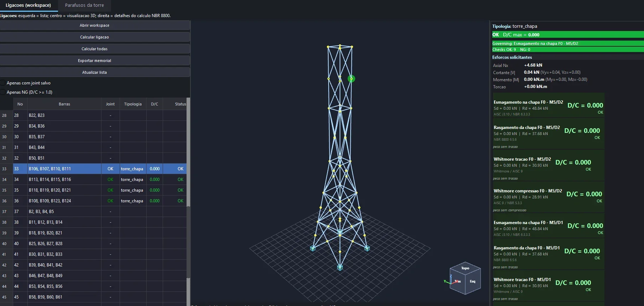Select row 'B53, B54, B55, B56'
Viewport: 644px width, 306px height.
(100, 286)
